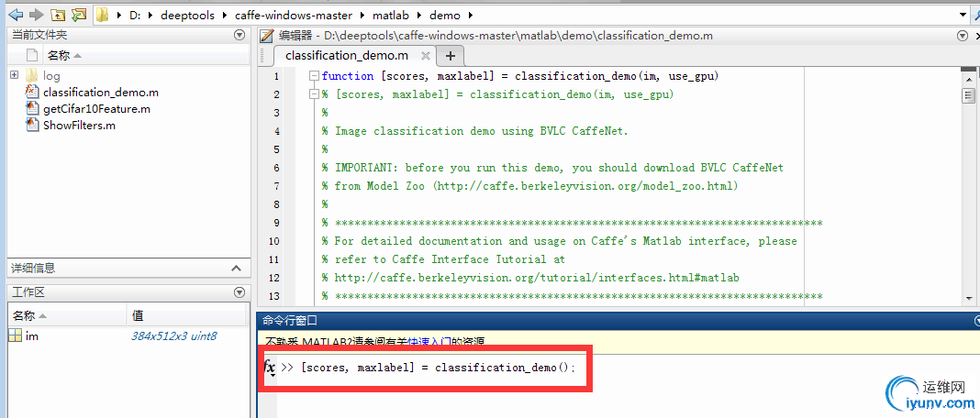Select getCifar10Feature.m in the file list
The image size is (980, 418).
(97, 109)
